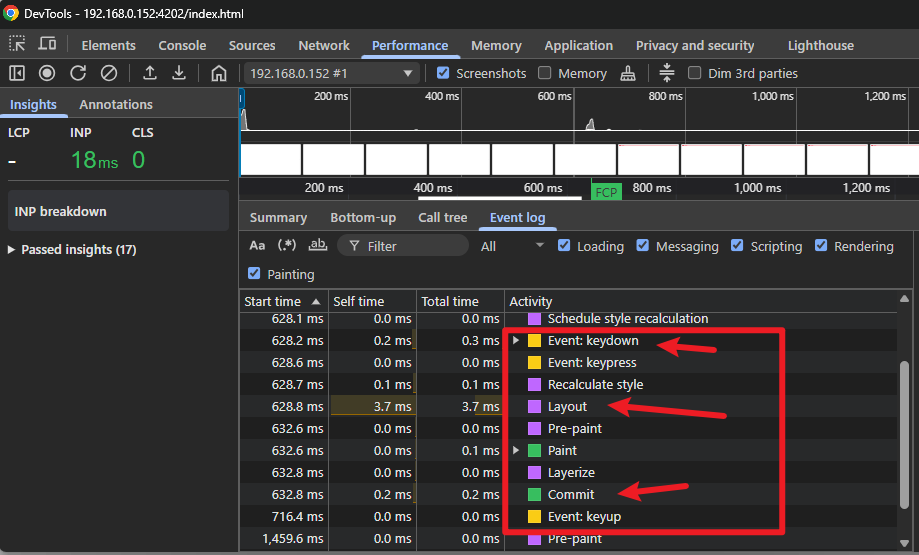This screenshot has height=555, width=919.
Task: Open the INP breakdown insight
Action: [x=118, y=211]
